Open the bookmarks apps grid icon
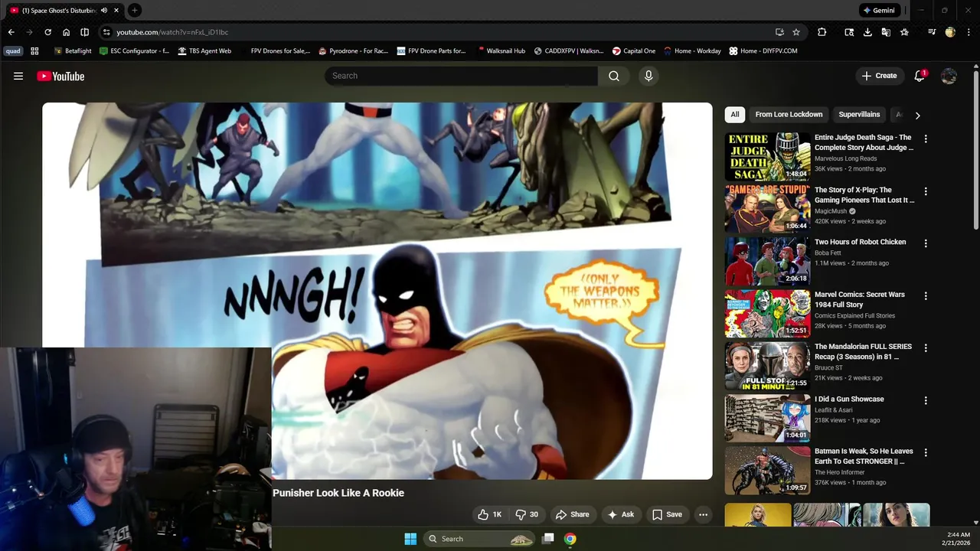Image resolution: width=980 pixels, height=551 pixels. click(x=34, y=51)
